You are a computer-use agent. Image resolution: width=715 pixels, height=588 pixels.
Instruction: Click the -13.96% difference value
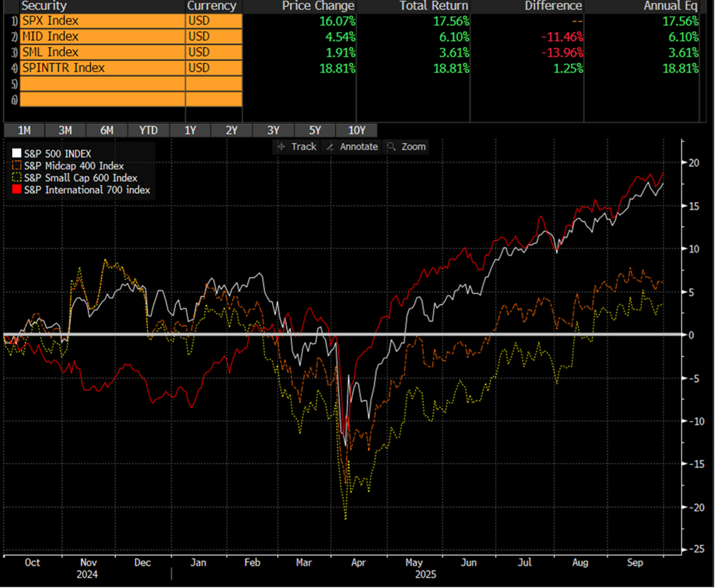coord(562,53)
